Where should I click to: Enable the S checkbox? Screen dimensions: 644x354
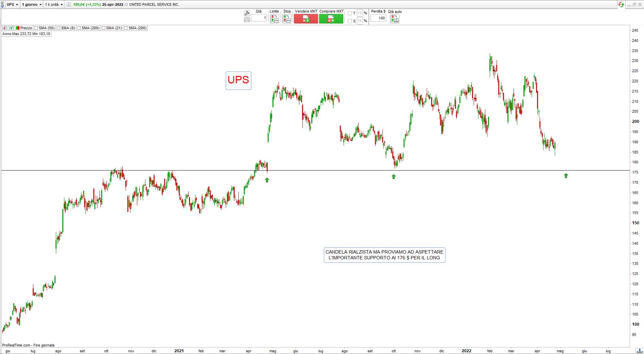click(350, 21)
